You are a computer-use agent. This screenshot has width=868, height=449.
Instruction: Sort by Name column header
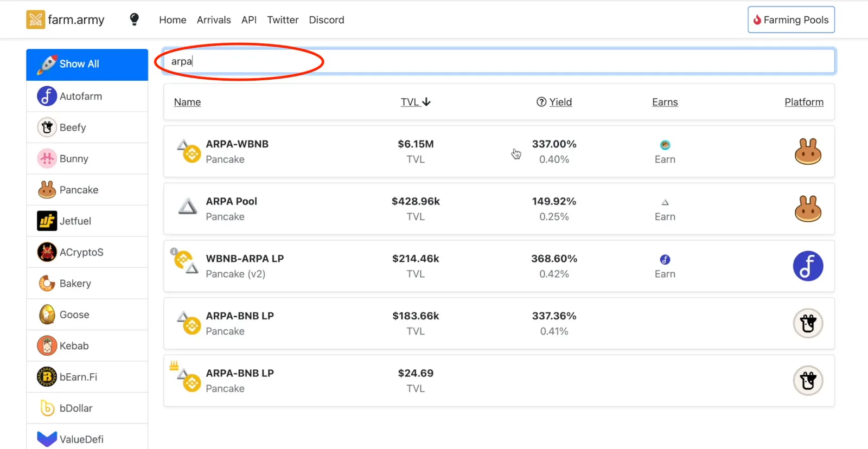click(x=187, y=102)
